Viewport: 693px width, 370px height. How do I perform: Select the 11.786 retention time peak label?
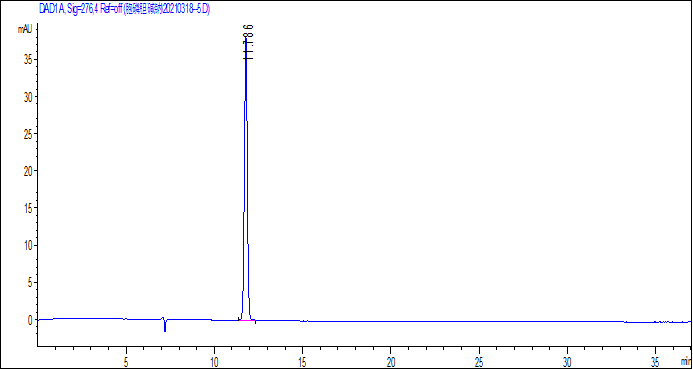(248, 42)
